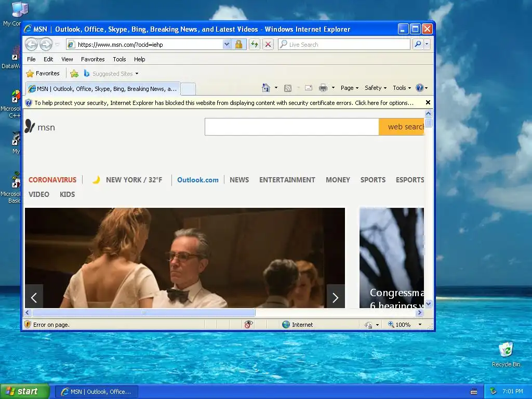The image size is (532, 399).
Task: Open recent pages dropdown beside Forward
Action: 57,45
